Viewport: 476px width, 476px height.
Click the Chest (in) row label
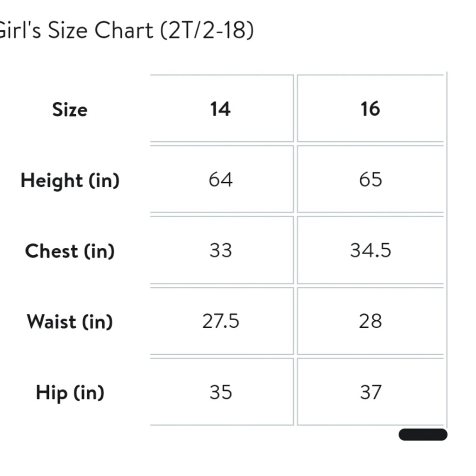click(70, 251)
